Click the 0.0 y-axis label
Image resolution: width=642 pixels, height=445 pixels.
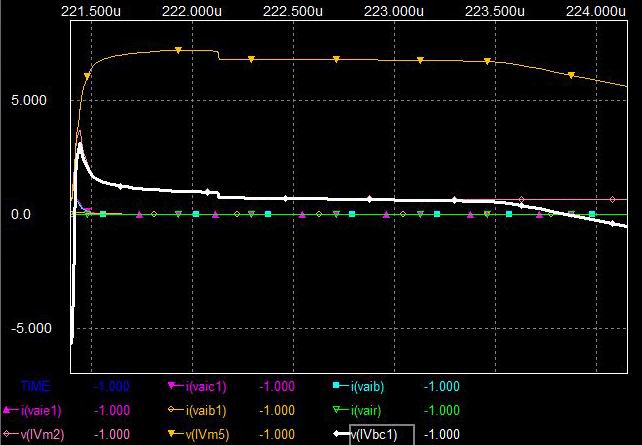point(21,214)
